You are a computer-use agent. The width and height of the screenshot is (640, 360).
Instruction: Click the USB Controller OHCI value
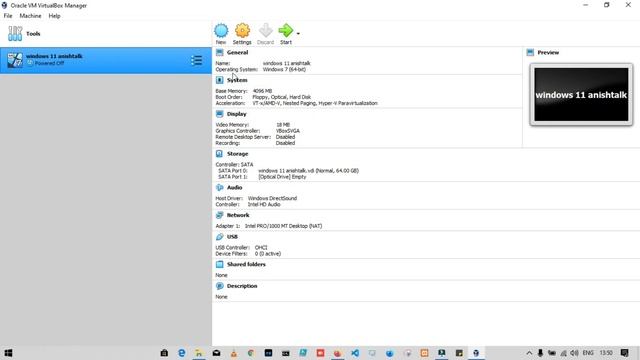[x=261, y=247]
